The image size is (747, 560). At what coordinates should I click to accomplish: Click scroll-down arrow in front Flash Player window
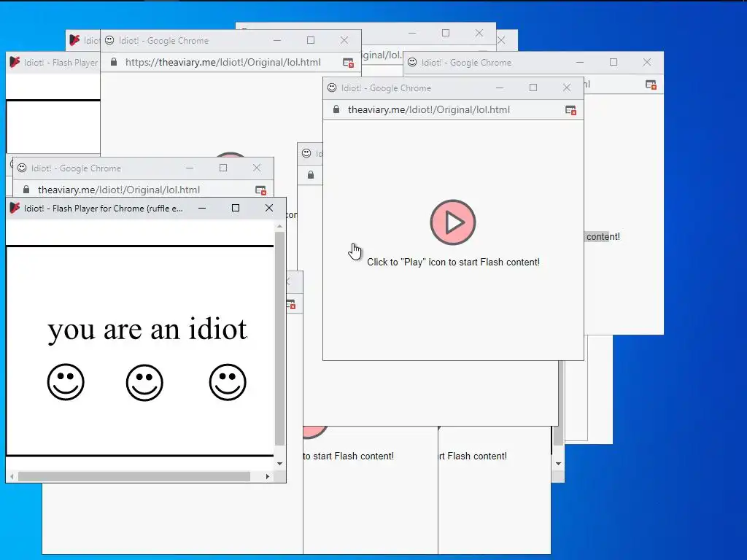click(279, 463)
